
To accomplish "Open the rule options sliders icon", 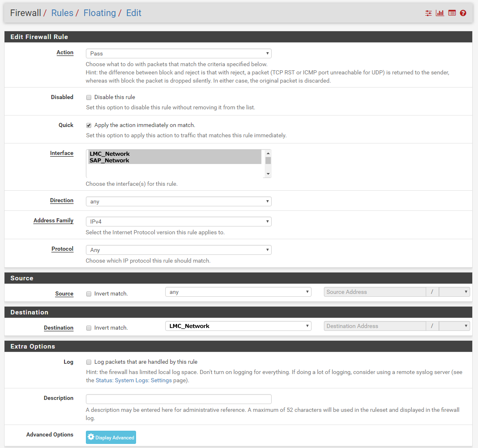I will (x=428, y=13).
